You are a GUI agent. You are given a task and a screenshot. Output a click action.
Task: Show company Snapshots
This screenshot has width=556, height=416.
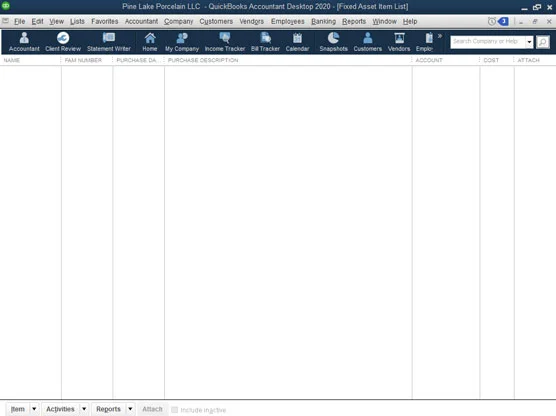(x=333, y=42)
